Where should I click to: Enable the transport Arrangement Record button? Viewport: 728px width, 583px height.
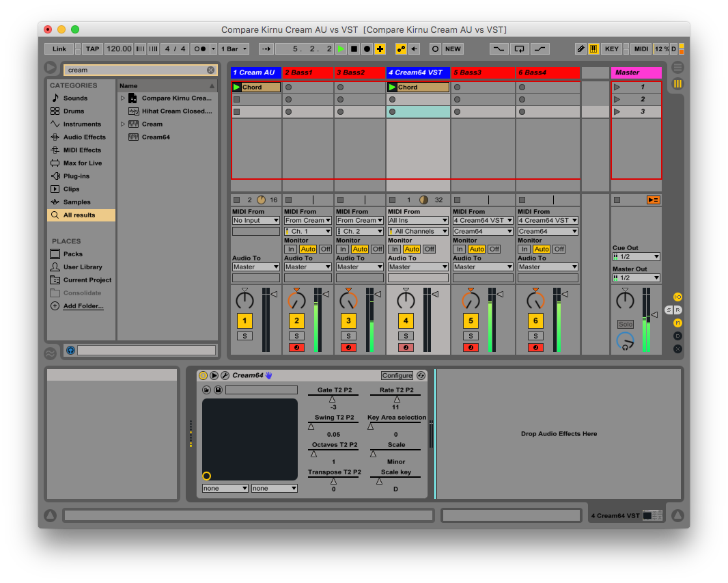(367, 49)
